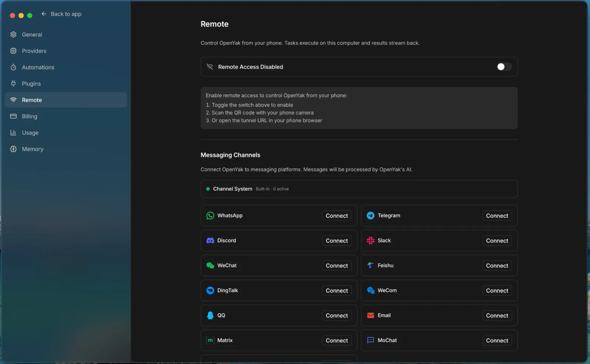Open General settings in sidebar
The height and width of the screenshot is (364, 590).
32,35
